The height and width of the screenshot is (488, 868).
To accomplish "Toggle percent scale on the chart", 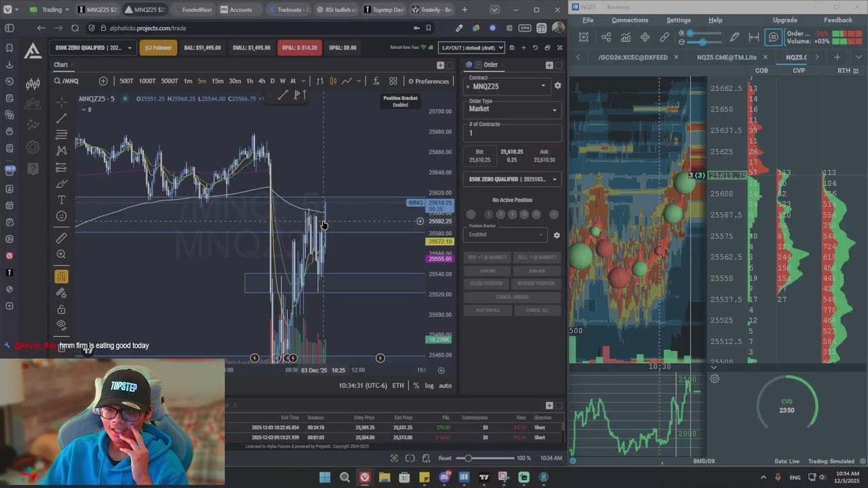I will point(416,386).
